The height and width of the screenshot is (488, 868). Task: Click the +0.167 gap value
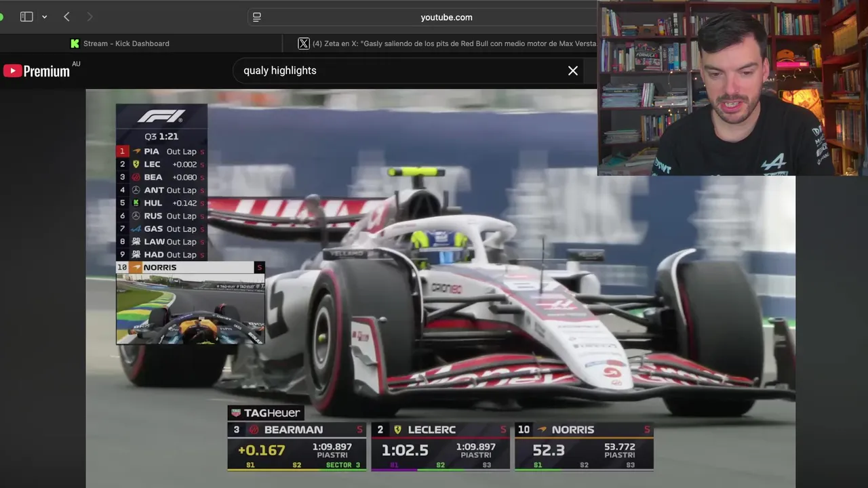pos(261,450)
